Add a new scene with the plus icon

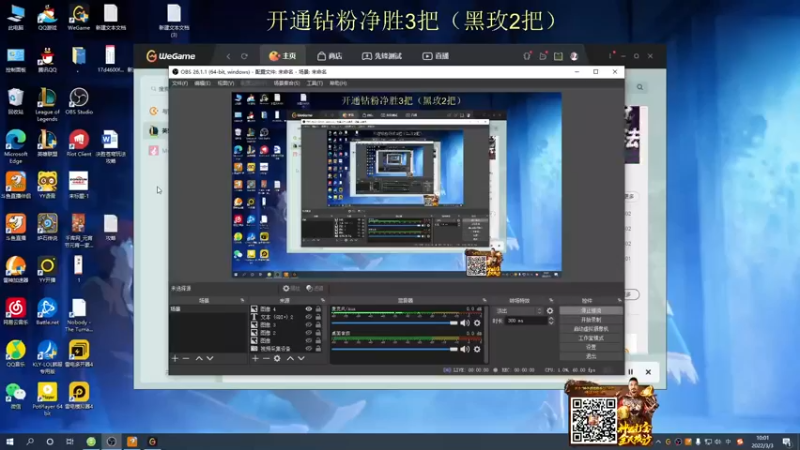click(x=175, y=359)
